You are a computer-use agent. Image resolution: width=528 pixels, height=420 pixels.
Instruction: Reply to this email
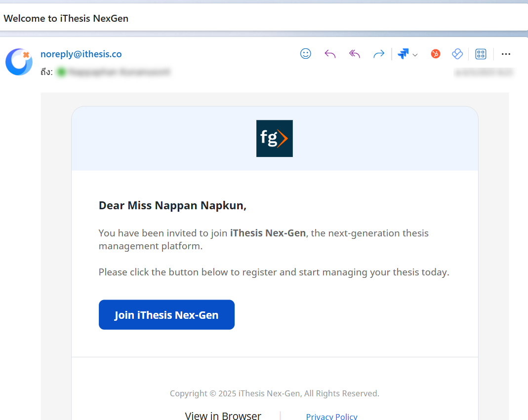click(330, 54)
